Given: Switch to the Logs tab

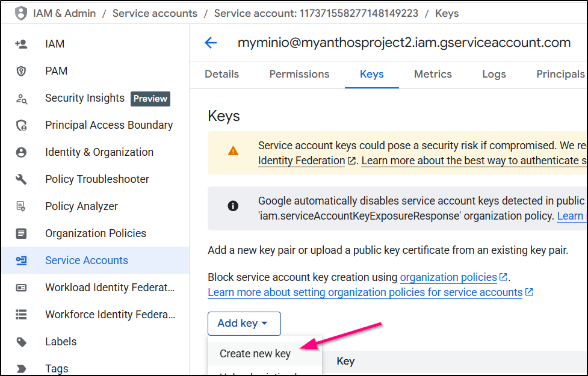Looking at the screenshot, I should tap(494, 74).
